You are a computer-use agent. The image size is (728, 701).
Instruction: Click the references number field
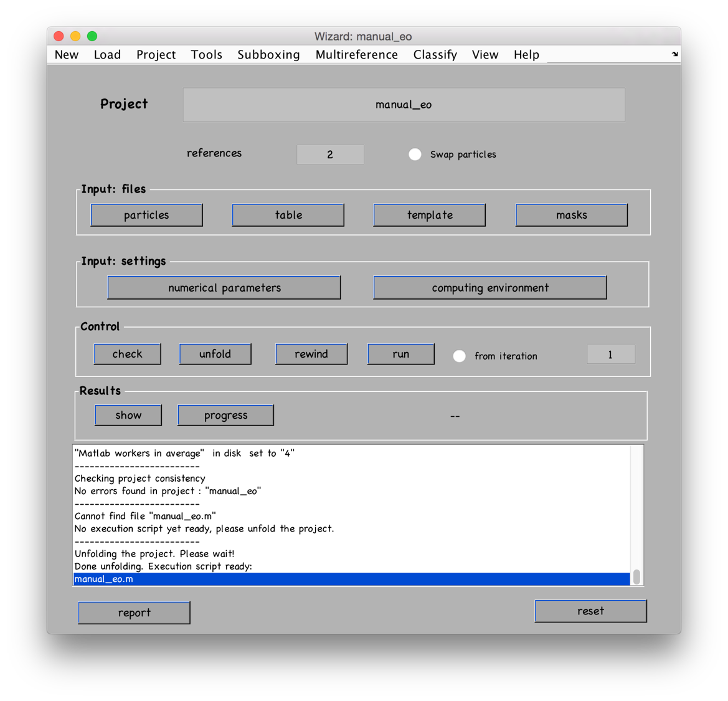[x=330, y=155]
